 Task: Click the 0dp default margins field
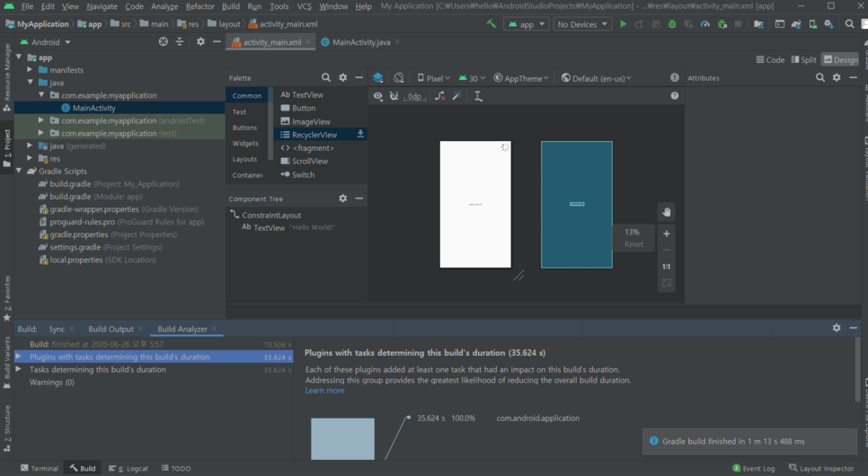pos(414,96)
